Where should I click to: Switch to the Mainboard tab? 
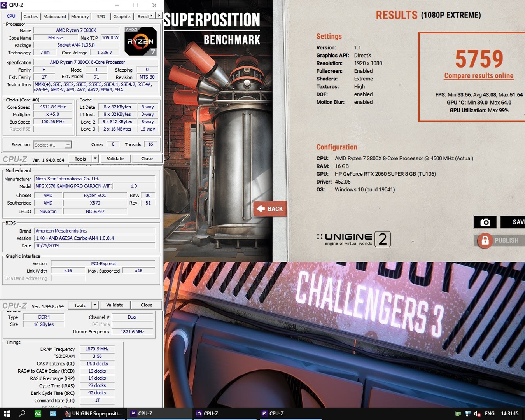coord(54,17)
